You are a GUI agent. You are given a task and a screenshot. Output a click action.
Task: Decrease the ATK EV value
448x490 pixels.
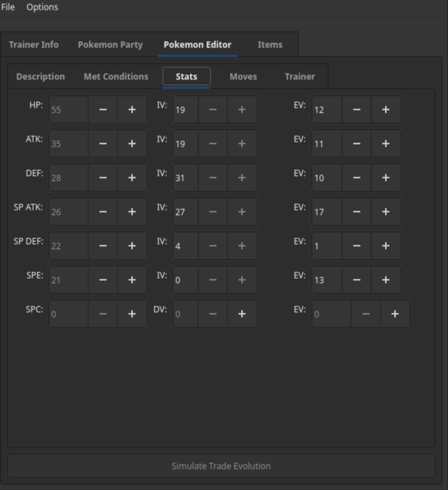(x=356, y=144)
